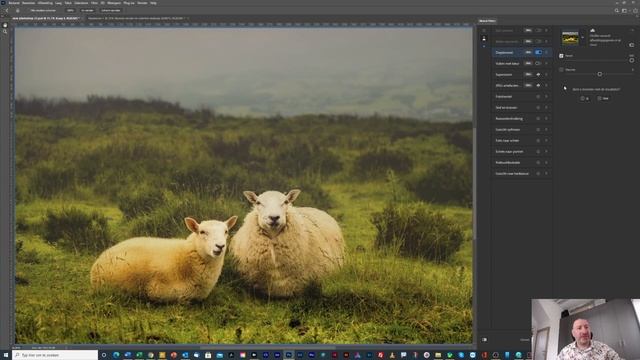Adjust the slider handle below second checkbox
Screen dimensions: 640x360
click(600, 74)
